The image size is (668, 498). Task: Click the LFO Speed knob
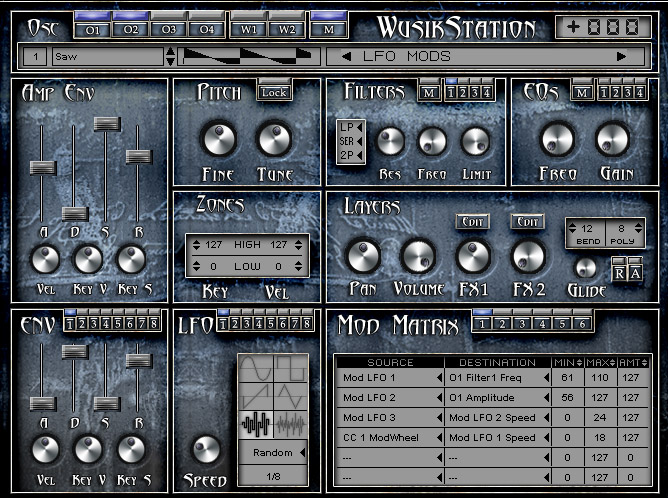click(207, 449)
